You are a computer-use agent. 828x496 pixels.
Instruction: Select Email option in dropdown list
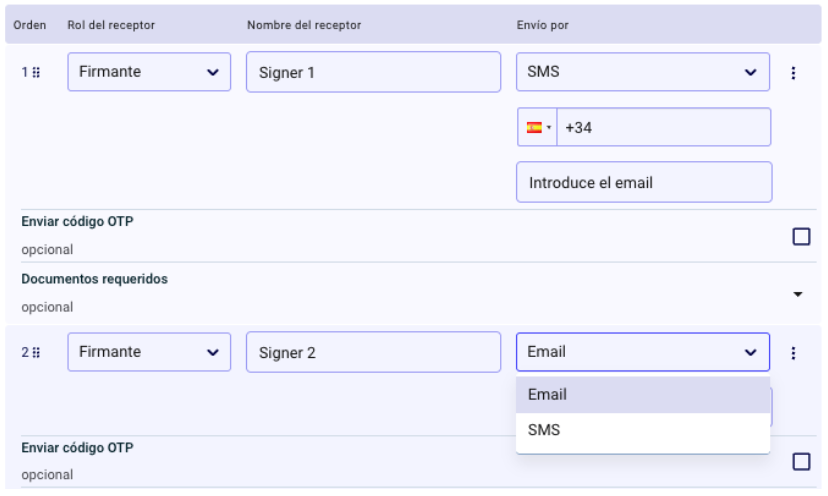click(643, 395)
